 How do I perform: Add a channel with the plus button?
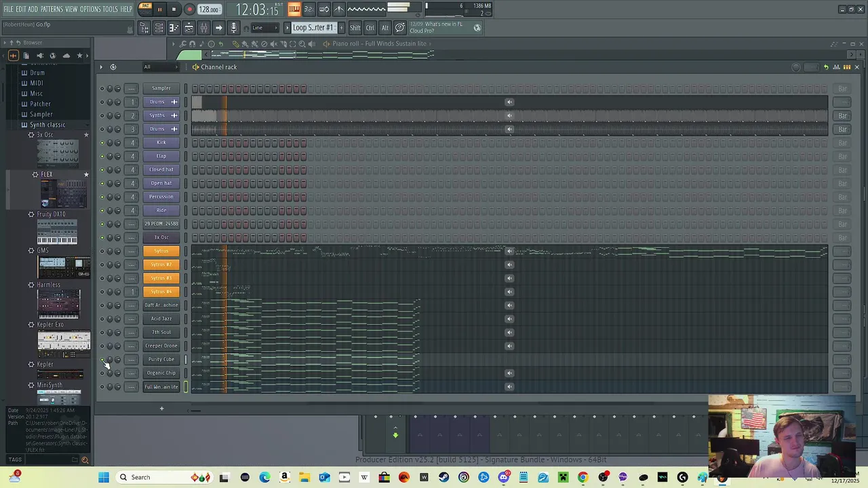(x=161, y=409)
